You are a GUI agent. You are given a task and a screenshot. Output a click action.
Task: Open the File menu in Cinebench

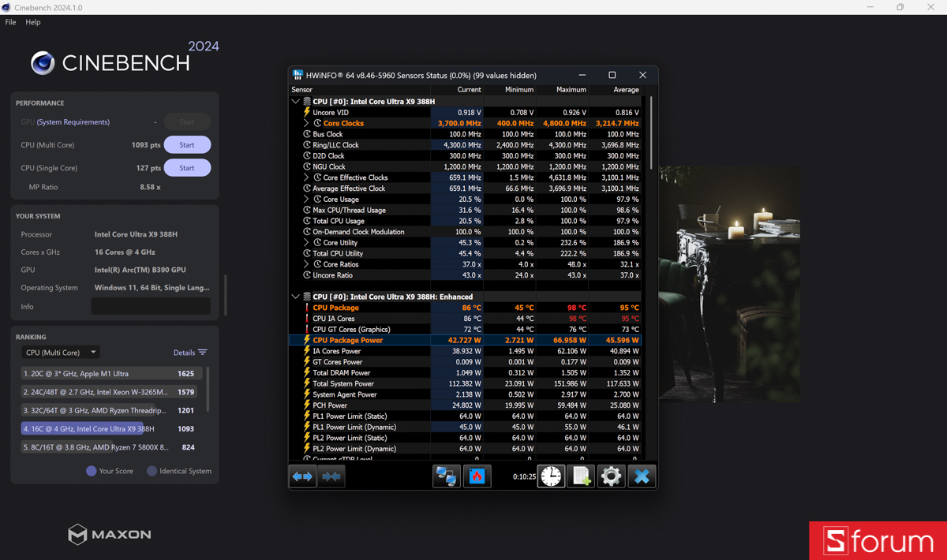click(x=10, y=22)
